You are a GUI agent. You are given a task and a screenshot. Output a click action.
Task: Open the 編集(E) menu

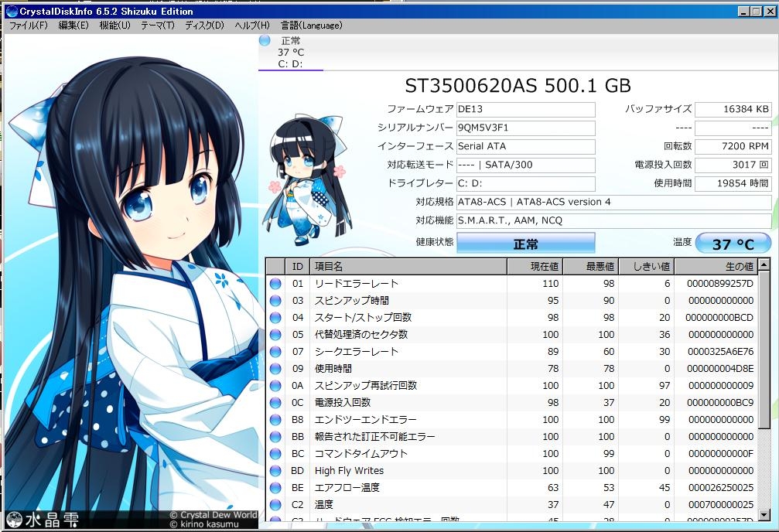click(73, 26)
